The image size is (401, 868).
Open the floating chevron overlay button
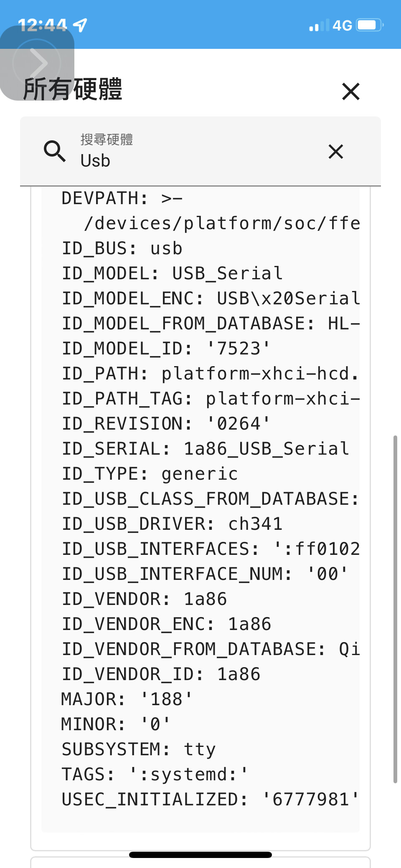pyautogui.click(x=37, y=63)
